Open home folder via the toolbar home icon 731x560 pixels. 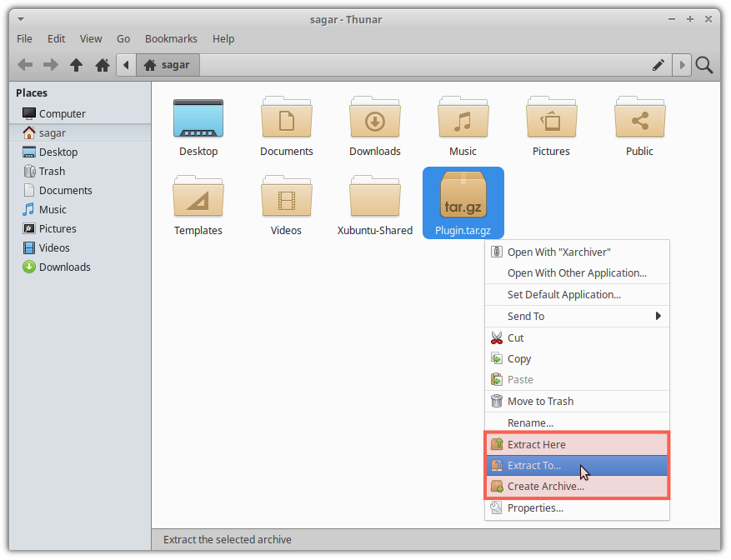(x=102, y=64)
